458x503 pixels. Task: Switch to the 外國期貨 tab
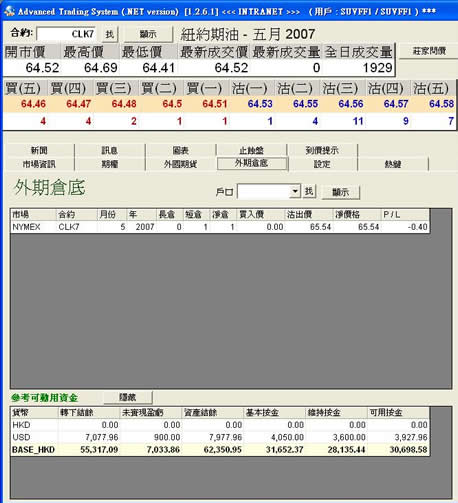click(x=181, y=164)
